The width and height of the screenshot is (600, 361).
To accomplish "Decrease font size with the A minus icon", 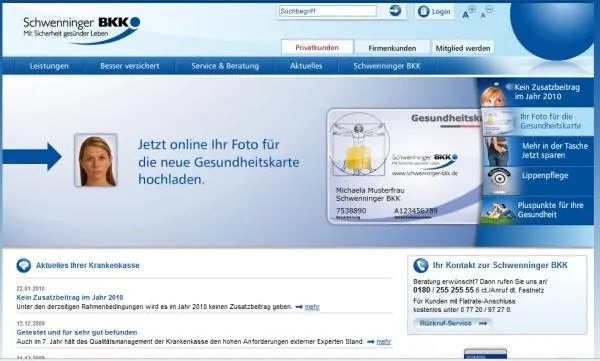I will click(x=486, y=12).
